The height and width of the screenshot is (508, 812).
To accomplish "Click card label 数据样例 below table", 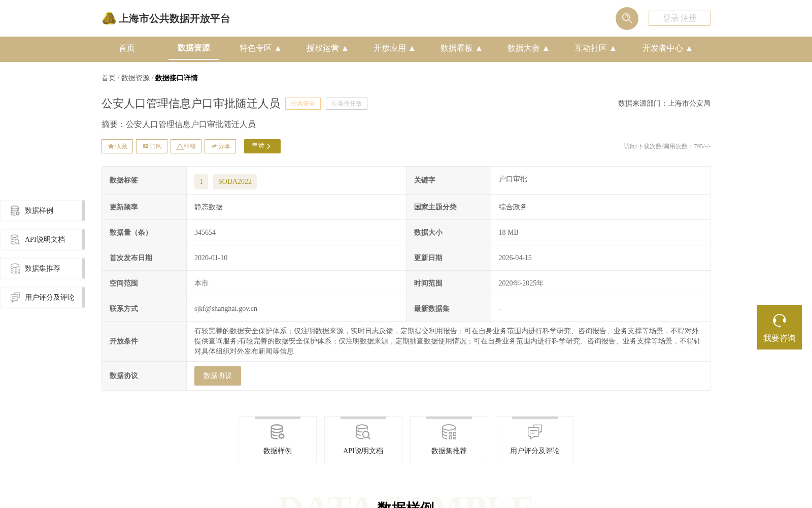I will 278,451.
